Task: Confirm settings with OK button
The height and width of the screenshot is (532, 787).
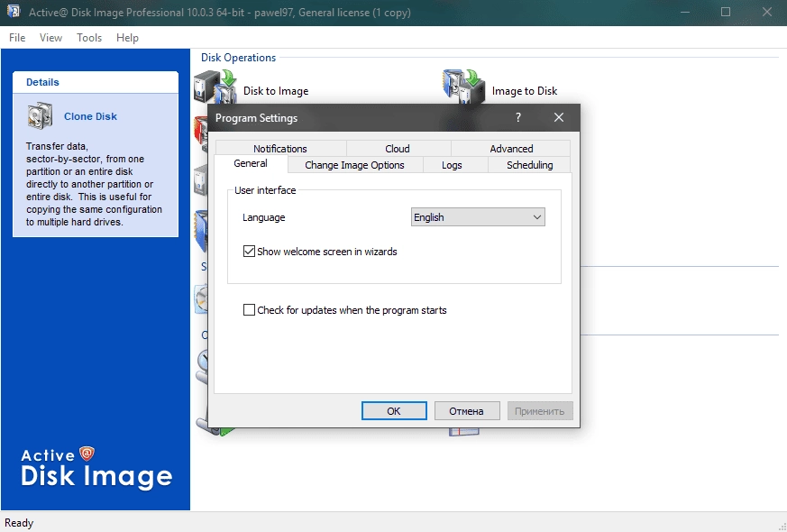Action: (394, 411)
